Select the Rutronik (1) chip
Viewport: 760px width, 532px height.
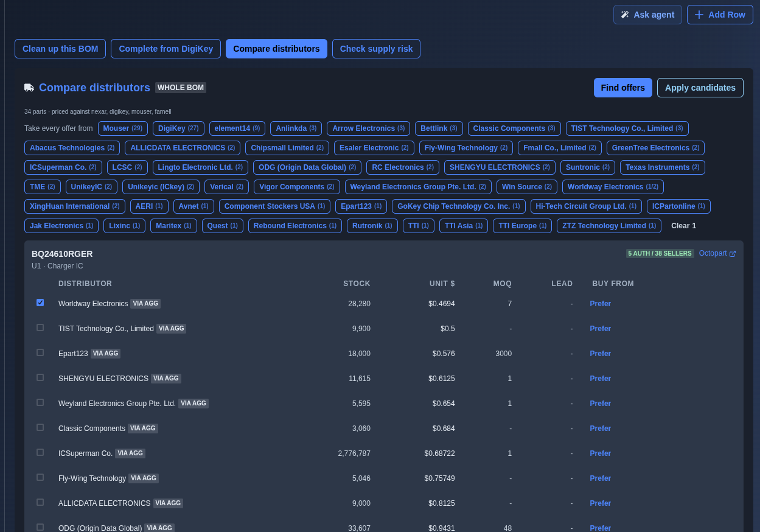[x=372, y=226]
